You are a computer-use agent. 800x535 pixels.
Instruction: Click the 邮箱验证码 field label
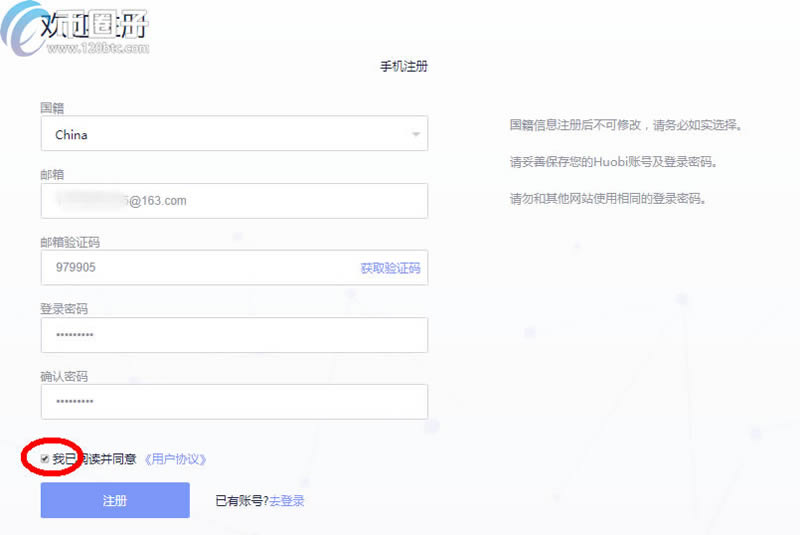(70, 242)
